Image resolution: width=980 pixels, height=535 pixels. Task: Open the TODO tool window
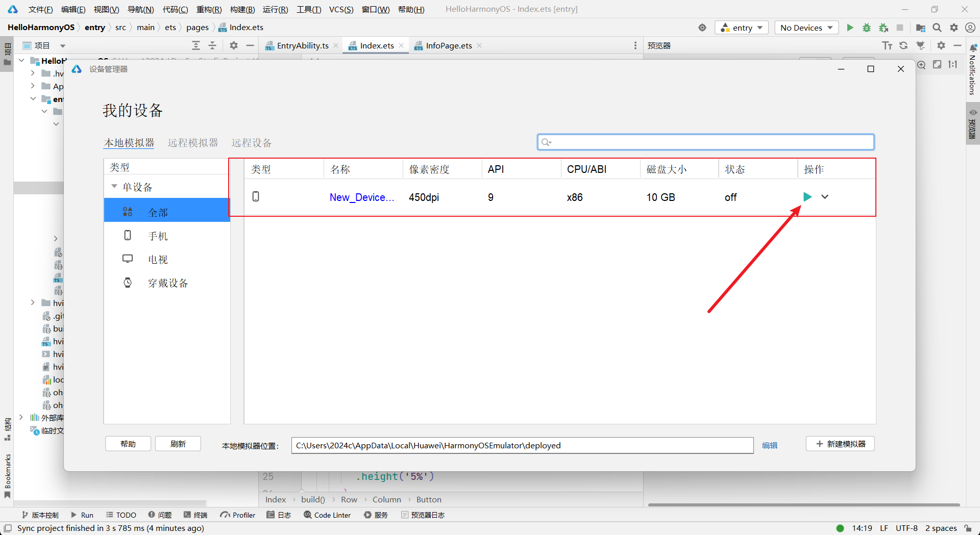(121, 515)
